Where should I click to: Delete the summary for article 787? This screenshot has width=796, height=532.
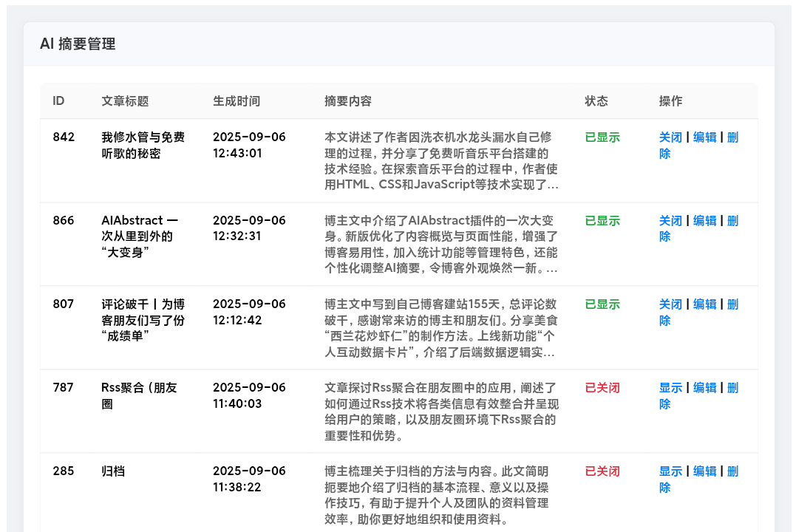pos(732,388)
